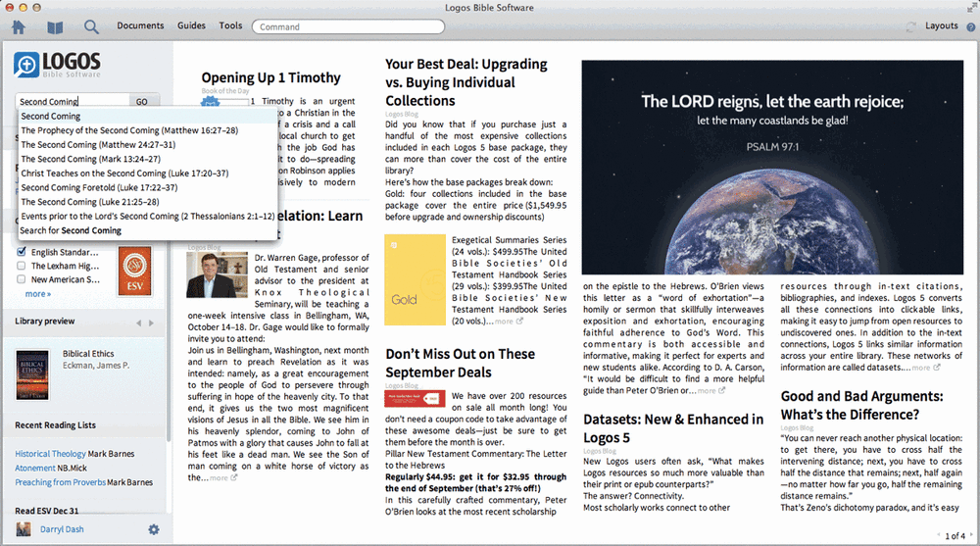This screenshot has height=546, width=980.
Task: Click the ESV Bible cover icon
Action: tap(135, 271)
